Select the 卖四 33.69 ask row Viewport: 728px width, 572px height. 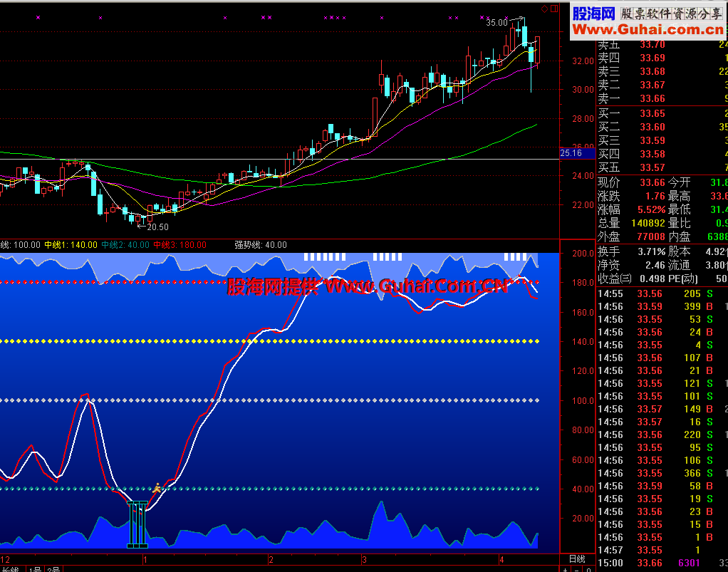coord(662,58)
